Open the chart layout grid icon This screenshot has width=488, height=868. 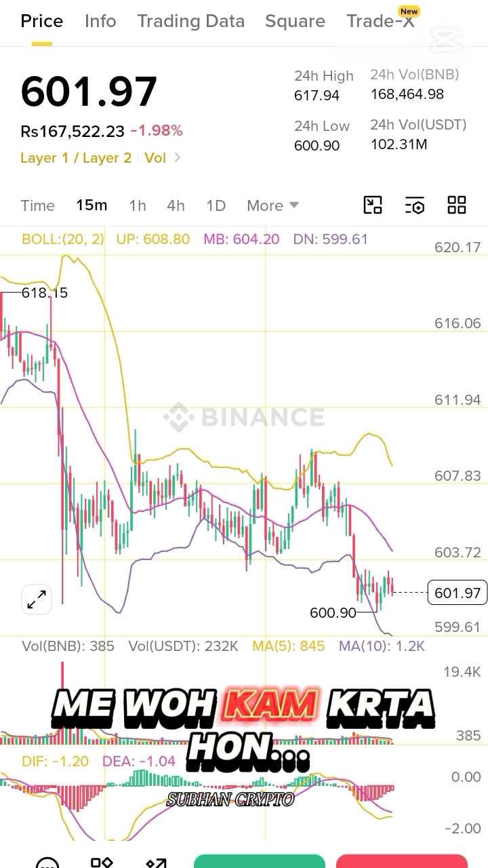click(457, 205)
